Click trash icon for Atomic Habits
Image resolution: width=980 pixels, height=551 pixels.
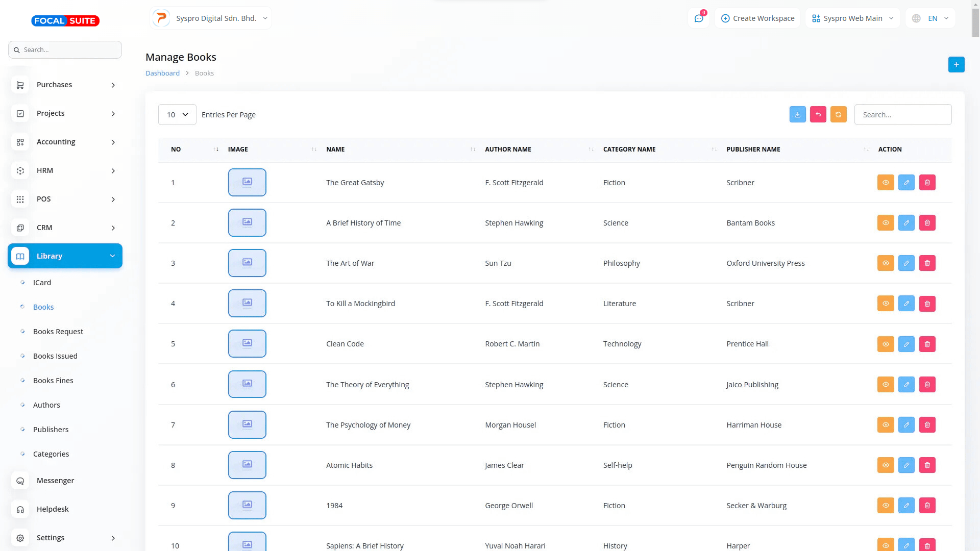(x=927, y=465)
